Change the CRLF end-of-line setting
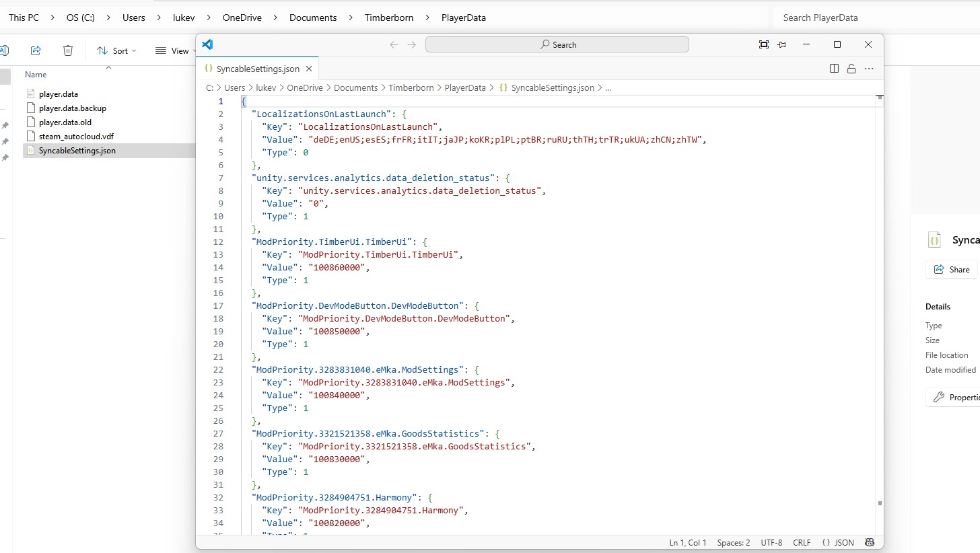This screenshot has width=980, height=553. (802, 542)
